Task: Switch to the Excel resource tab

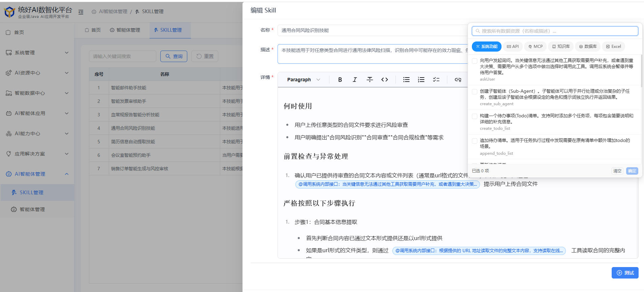Action: tap(613, 47)
